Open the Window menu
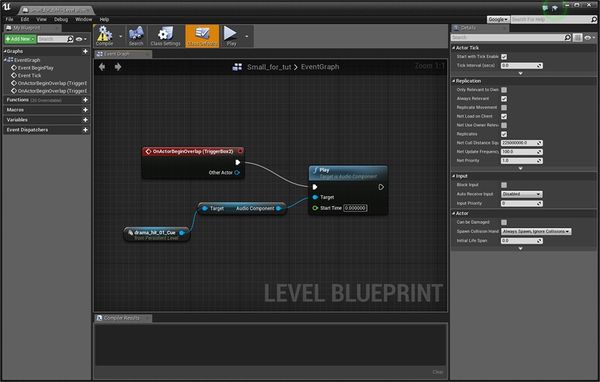This screenshot has height=382, width=600. (x=83, y=19)
